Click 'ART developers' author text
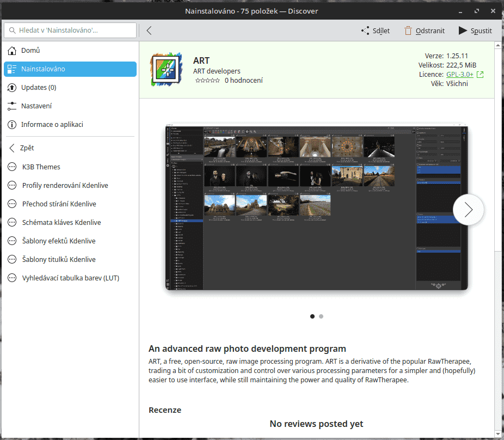This screenshot has width=504, height=440. pos(217,71)
